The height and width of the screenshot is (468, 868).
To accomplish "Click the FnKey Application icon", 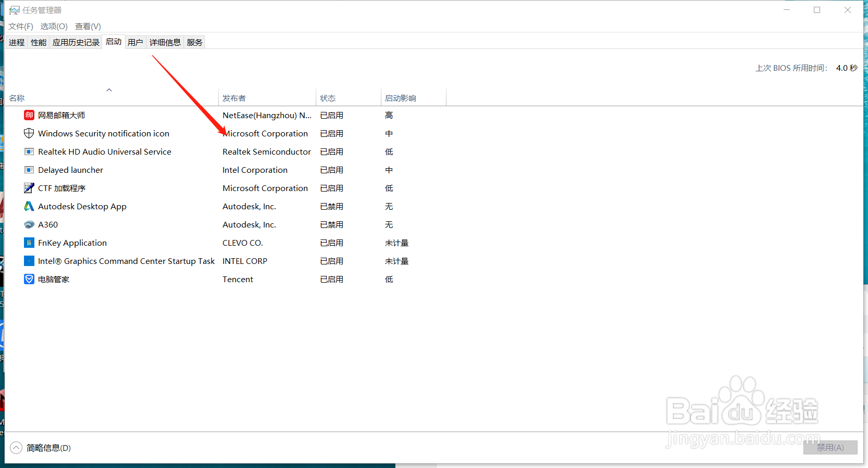I will click(29, 243).
